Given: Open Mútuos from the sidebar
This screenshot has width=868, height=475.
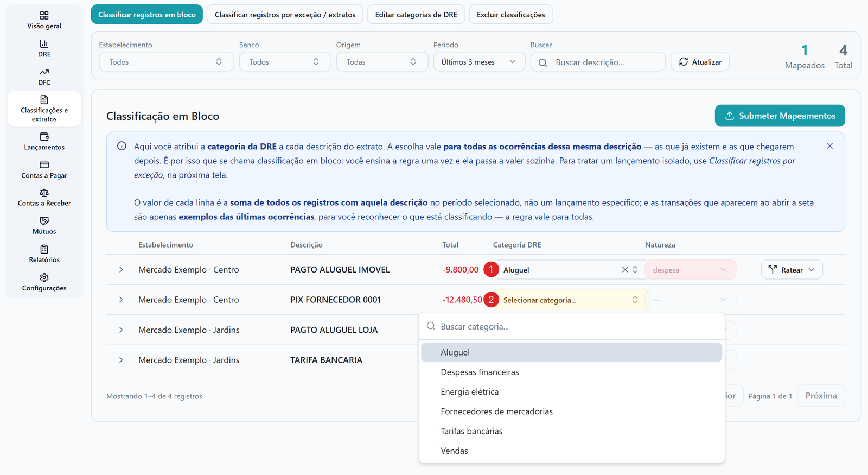Looking at the screenshot, I should point(44,226).
